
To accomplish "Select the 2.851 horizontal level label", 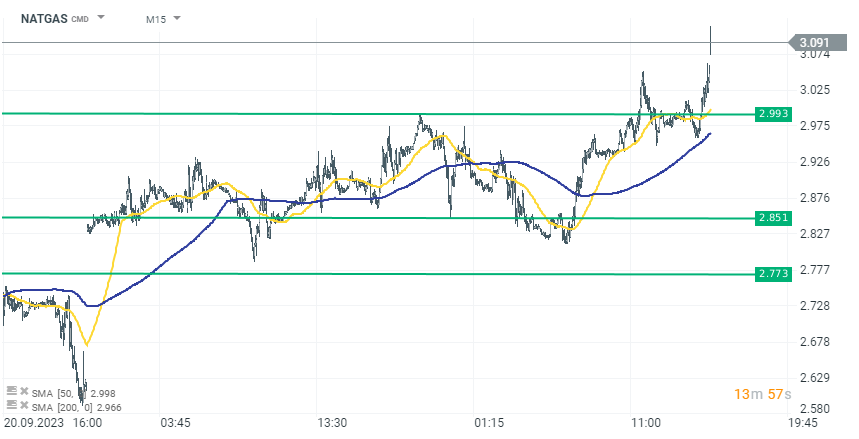I will (774, 218).
